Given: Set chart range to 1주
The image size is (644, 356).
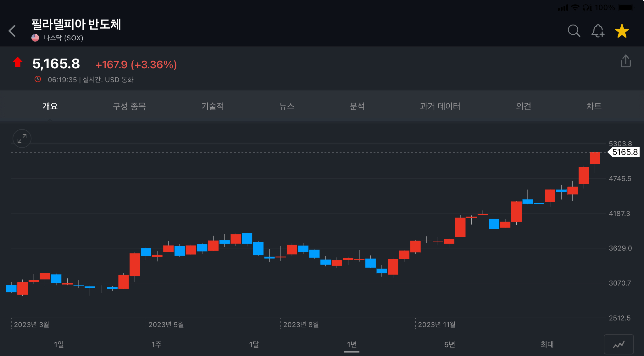Looking at the screenshot, I should tap(156, 344).
